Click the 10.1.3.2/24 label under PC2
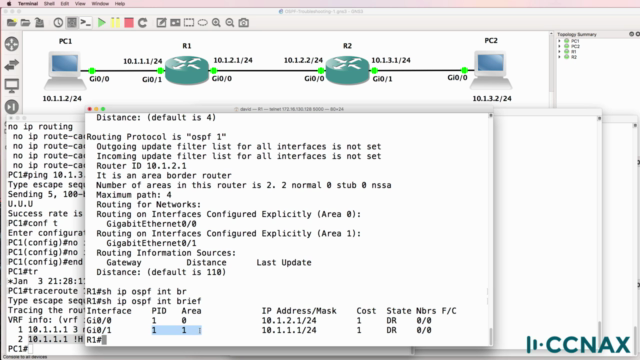640x360 pixels. click(x=492, y=99)
